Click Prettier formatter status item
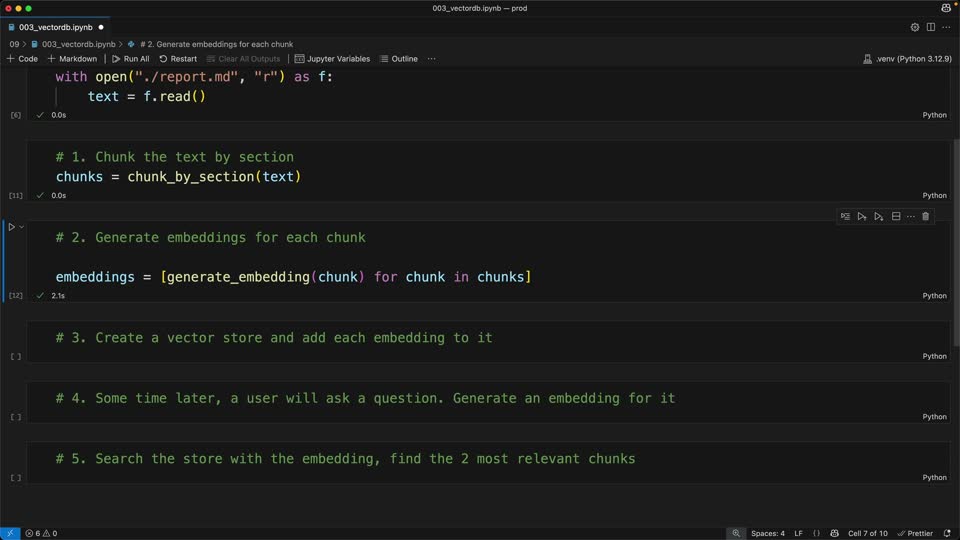This screenshot has width=960, height=540. tap(915, 533)
